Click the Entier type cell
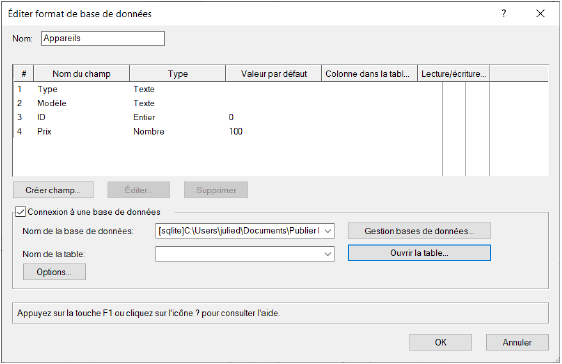 [144, 117]
